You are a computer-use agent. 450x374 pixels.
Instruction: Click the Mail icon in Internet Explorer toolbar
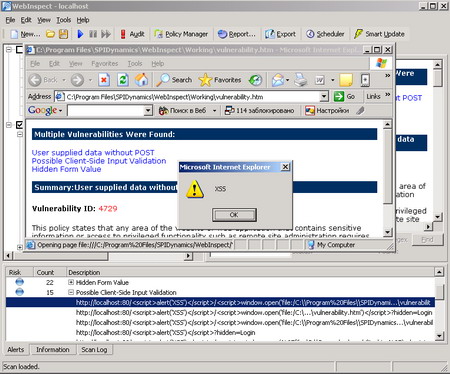278,80
